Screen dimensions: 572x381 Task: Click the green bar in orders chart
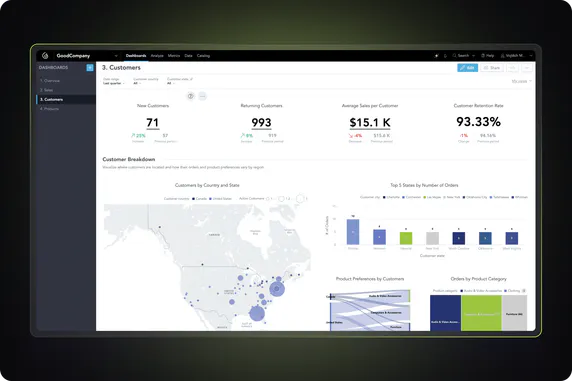pyautogui.click(x=406, y=238)
